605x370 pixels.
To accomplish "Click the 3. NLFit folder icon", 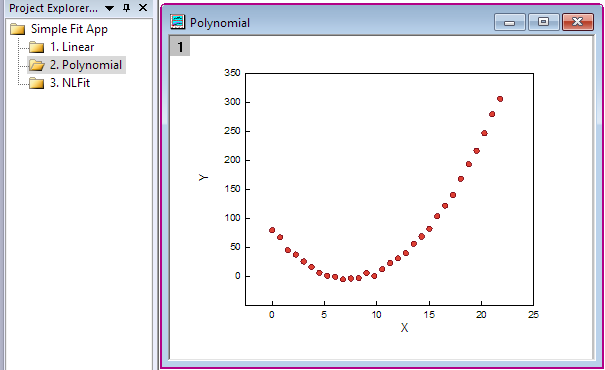I will [x=37, y=83].
